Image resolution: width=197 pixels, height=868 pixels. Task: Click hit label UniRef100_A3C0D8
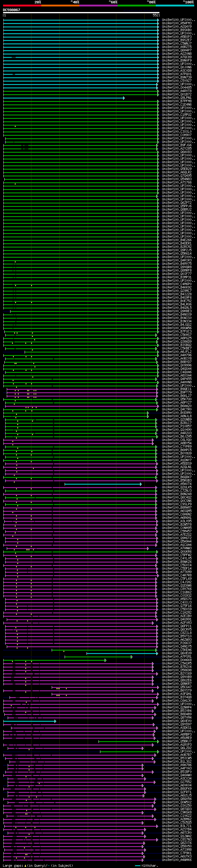(x=177, y=71)
